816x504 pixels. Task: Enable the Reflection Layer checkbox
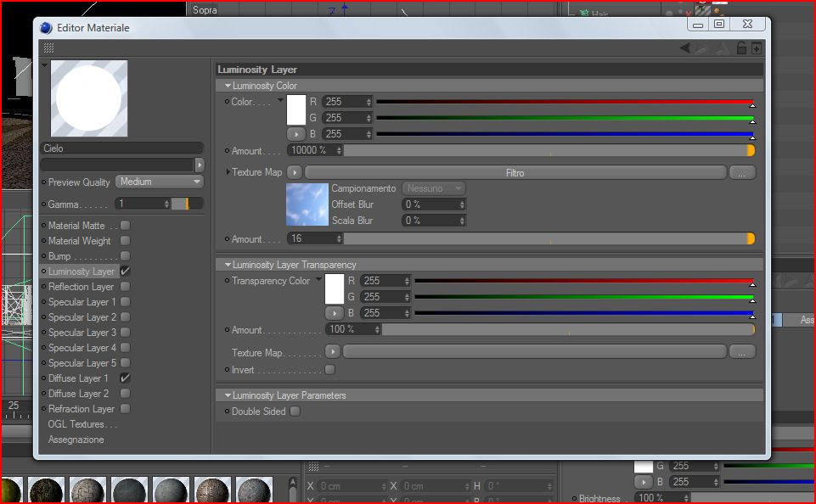point(125,287)
